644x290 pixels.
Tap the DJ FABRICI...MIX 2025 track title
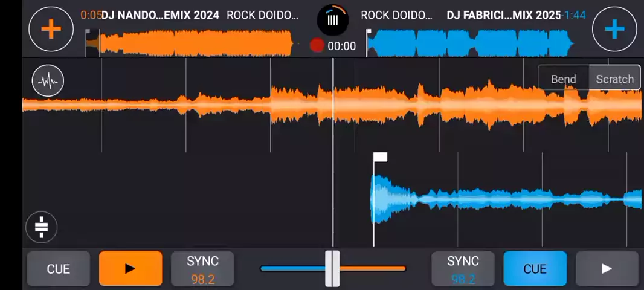504,16
